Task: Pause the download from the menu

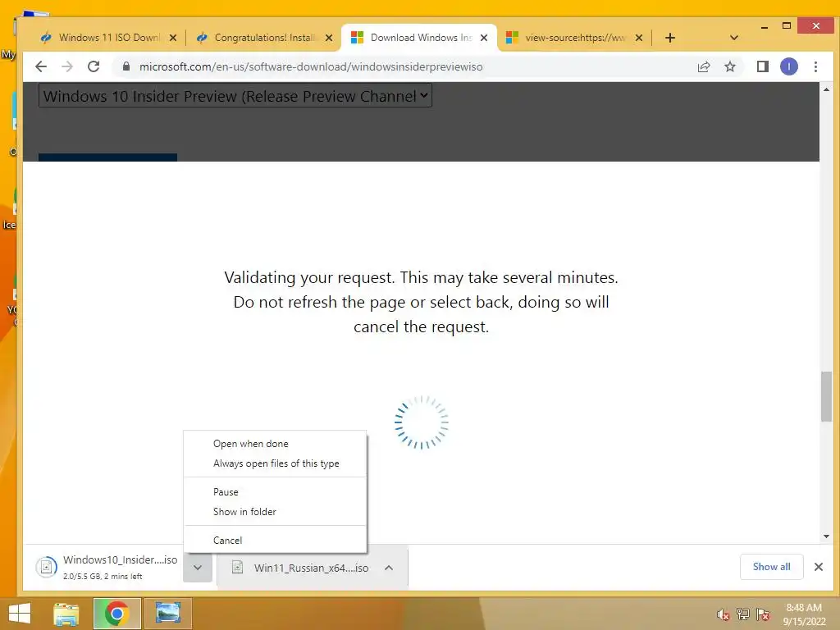Action: pyautogui.click(x=275, y=492)
